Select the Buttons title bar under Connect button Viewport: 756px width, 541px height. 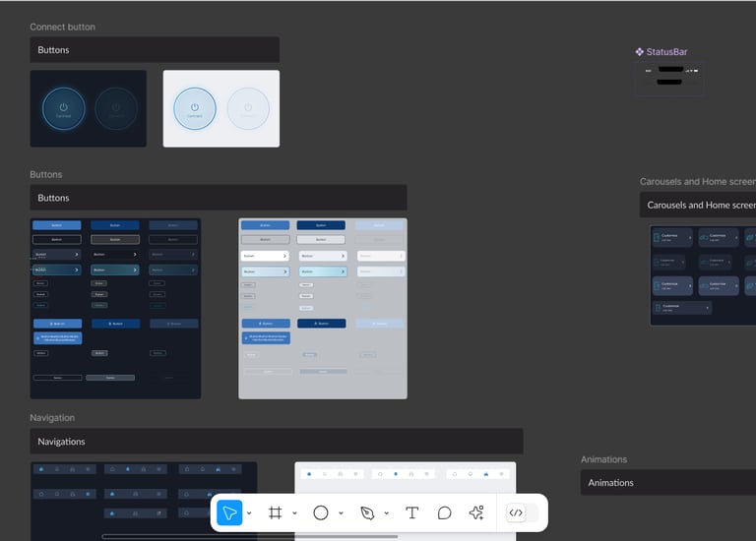coord(155,49)
